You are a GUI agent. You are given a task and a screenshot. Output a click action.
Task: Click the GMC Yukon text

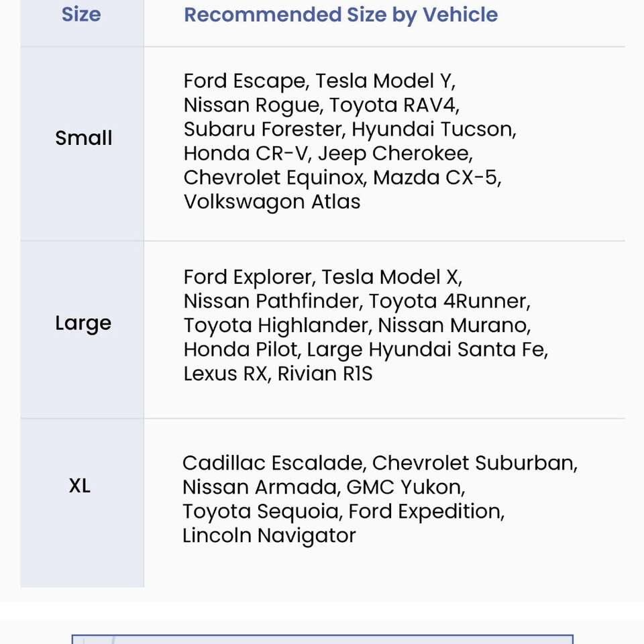[x=405, y=487]
